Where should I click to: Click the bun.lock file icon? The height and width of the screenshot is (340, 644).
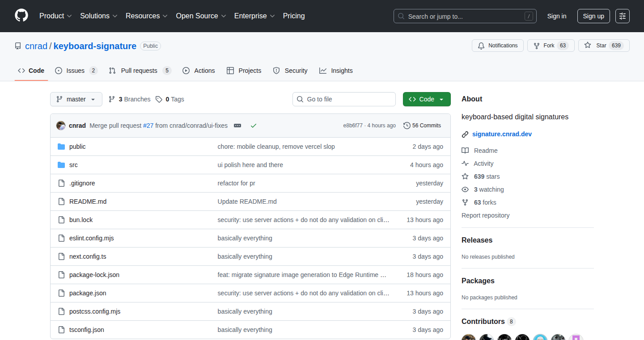[x=61, y=220]
